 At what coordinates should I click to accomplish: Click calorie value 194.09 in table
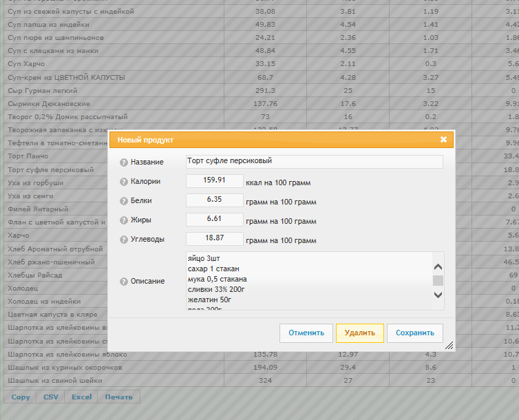pyautogui.click(x=266, y=368)
